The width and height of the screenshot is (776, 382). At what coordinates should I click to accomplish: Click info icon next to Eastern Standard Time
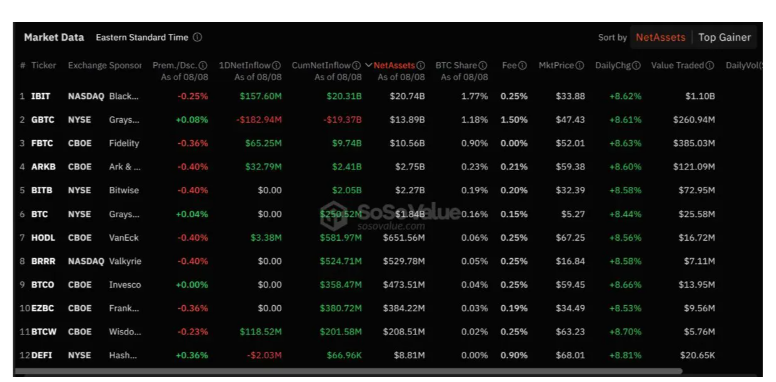(197, 38)
